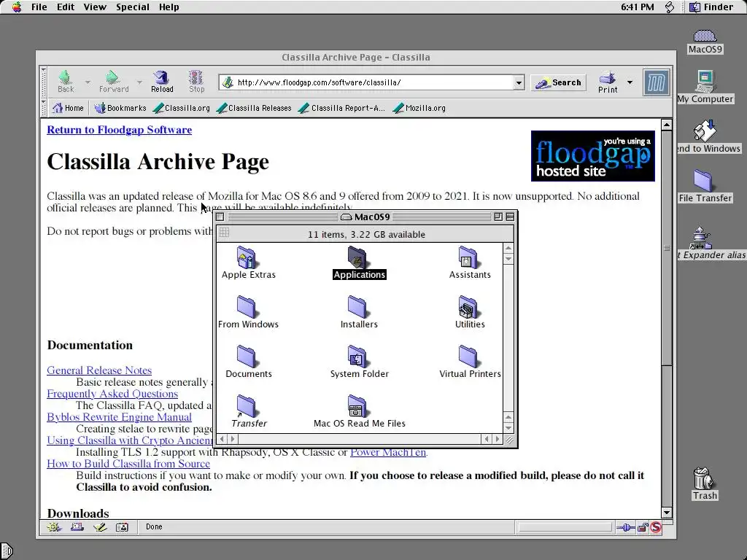Open the Print options dropdown arrow
The height and width of the screenshot is (560, 747).
[x=630, y=82]
